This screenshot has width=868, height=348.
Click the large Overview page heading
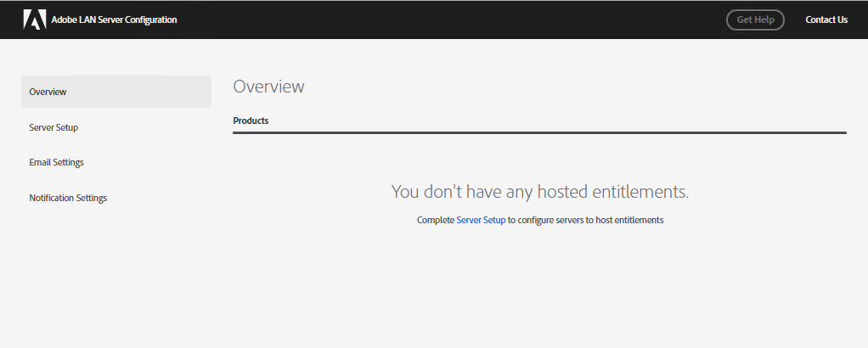(268, 87)
